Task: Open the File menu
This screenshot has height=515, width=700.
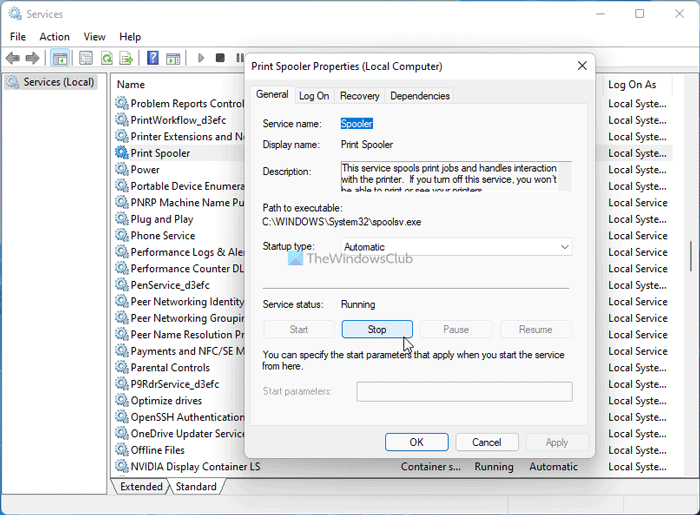Action: click(18, 37)
